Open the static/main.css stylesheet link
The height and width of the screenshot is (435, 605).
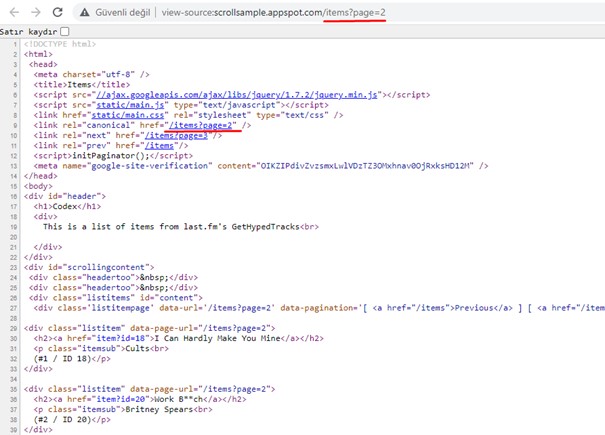(x=128, y=115)
